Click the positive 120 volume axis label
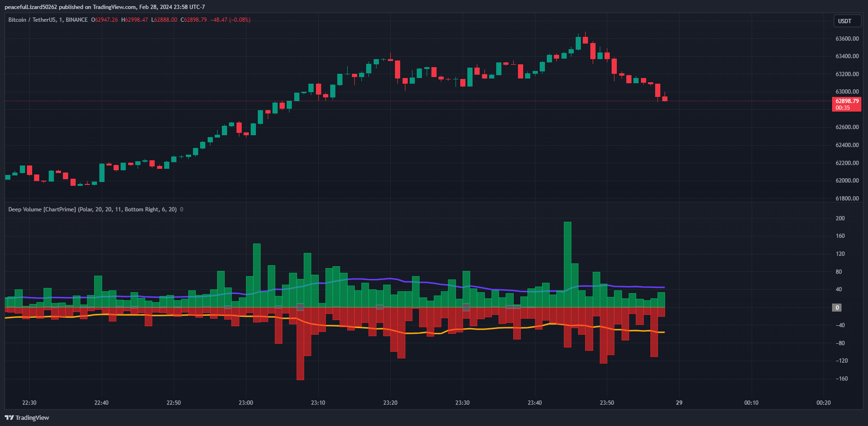 click(840, 254)
